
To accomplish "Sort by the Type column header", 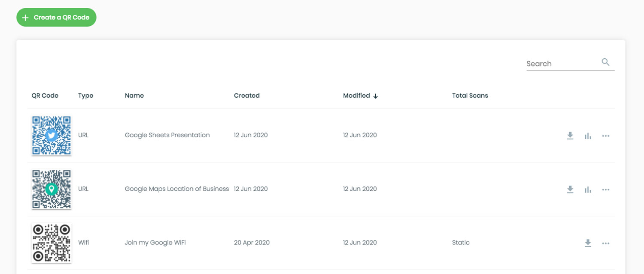I will [x=86, y=96].
